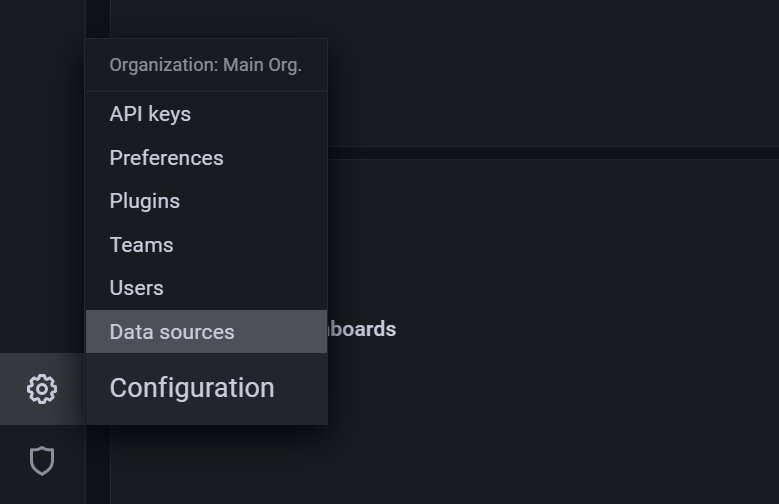Open organization Preferences settings
This screenshot has width=779, height=504.
166,158
